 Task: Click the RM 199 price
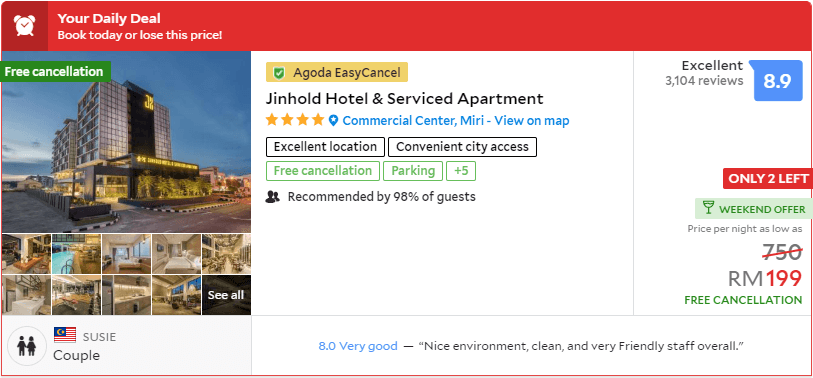765,279
